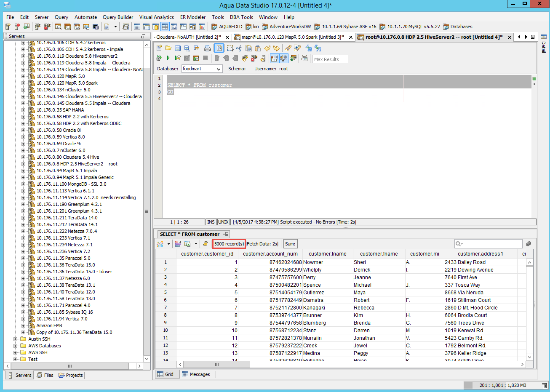Screen dimensions: 550x392
Task: Switch to the Projects tab
Action: pos(71,375)
